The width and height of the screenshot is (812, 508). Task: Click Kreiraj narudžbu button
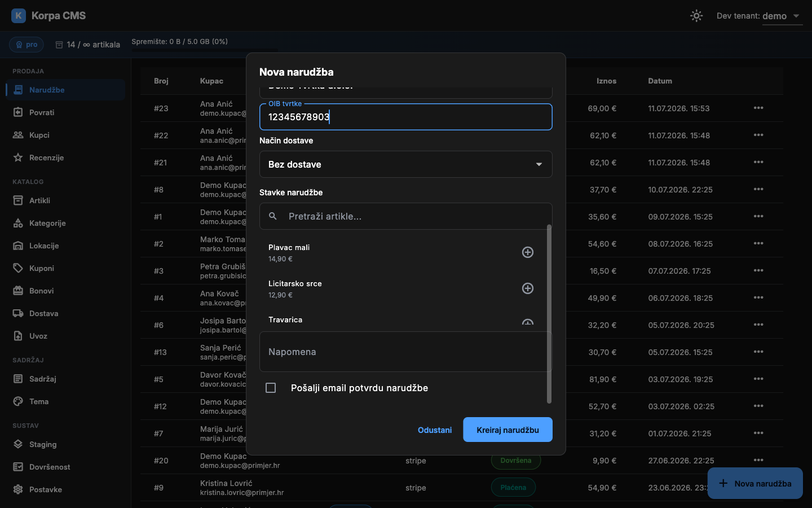click(507, 430)
